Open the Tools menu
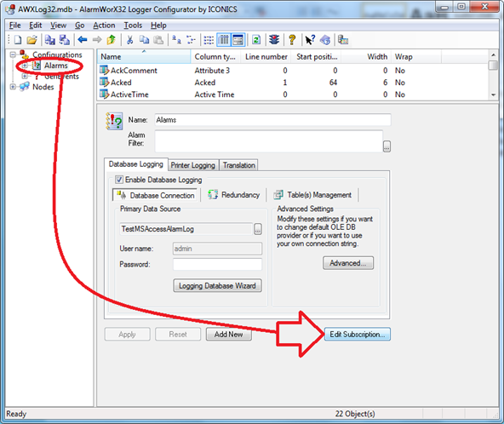This screenshot has height=424, width=504. (x=133, y=26)
